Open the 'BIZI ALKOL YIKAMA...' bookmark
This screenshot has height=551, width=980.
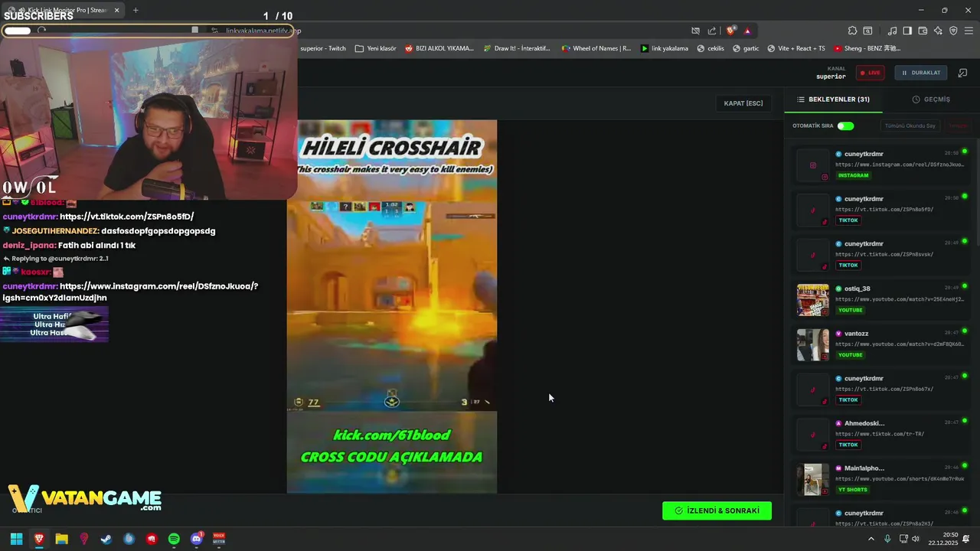pos(439,48)
